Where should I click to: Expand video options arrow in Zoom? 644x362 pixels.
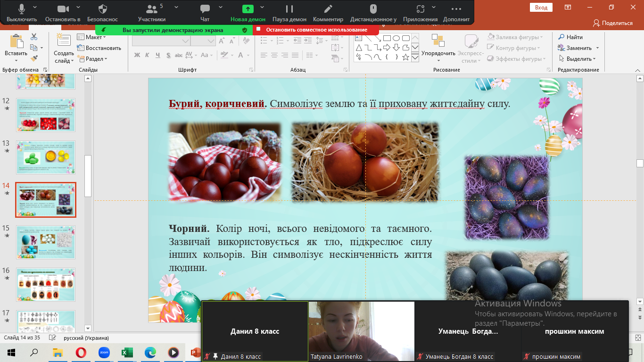78,7
